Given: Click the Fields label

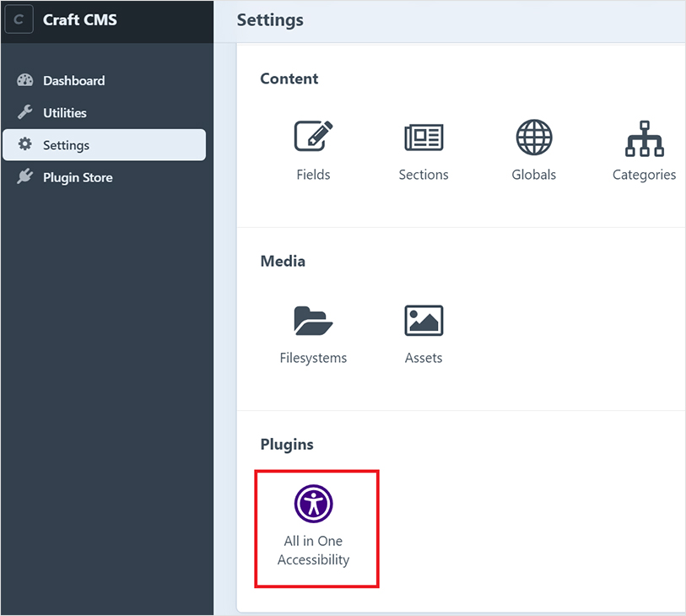Looking at the screenshot, I should [313, 175].
